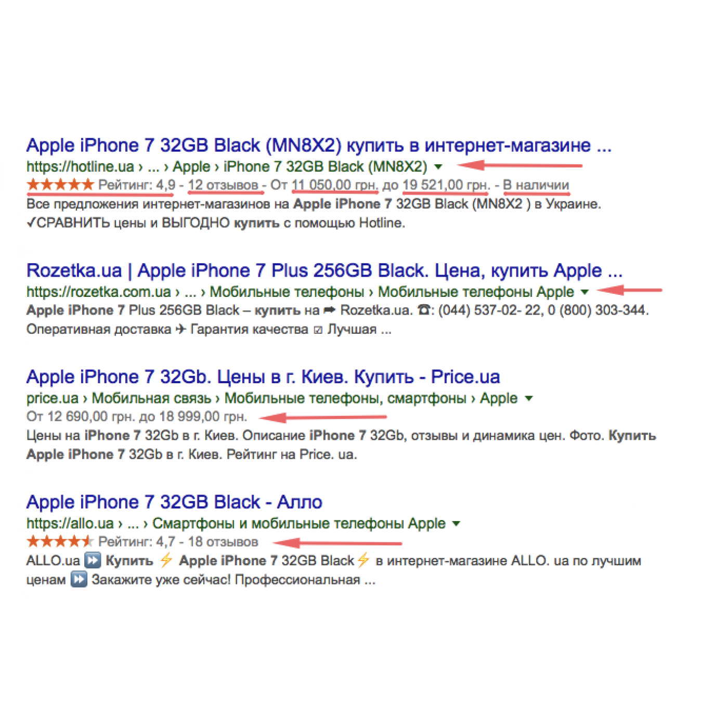Click the arrow icon before Rozetka.ua in snippet
The width and height of the screenshot is (728, 728).
(x=330, y=310)
